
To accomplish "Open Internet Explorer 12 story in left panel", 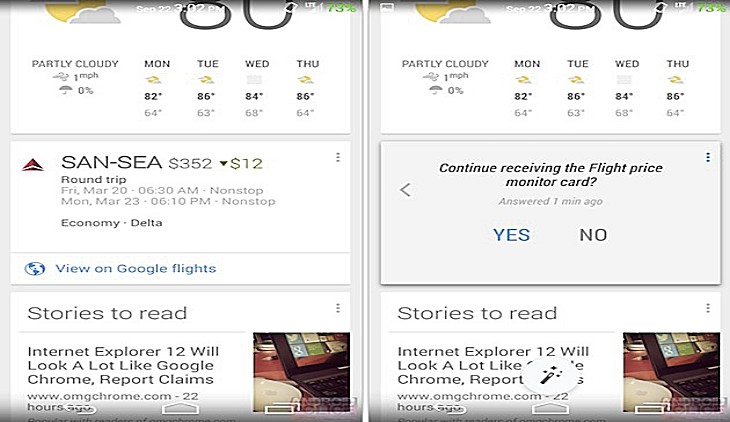I will [x=123, y=366].
